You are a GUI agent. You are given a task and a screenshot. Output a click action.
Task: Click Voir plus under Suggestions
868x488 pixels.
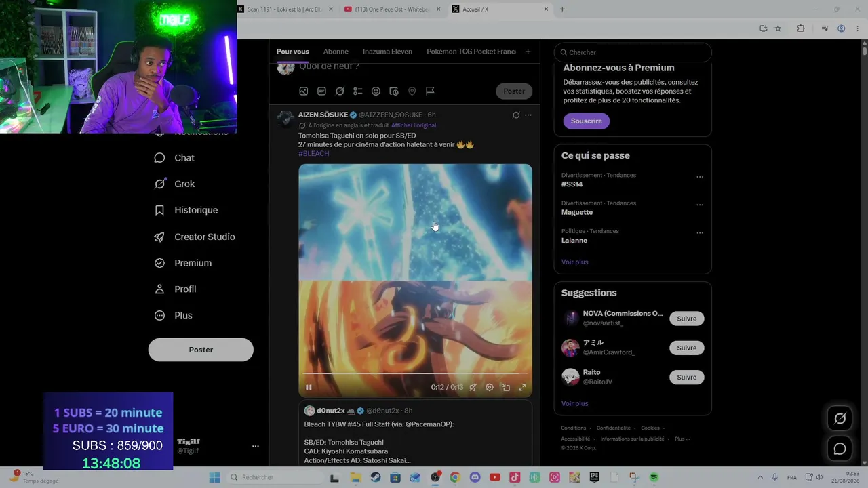pyautogui.click(x=575, y=404)
